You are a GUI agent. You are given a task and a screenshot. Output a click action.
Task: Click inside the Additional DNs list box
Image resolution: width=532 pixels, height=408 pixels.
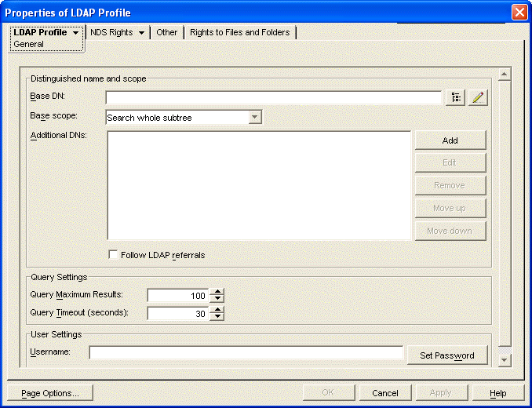coord(259,185)
